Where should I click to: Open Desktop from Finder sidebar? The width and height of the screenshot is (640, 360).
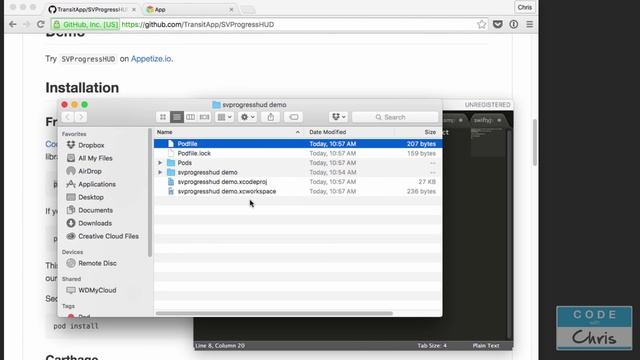pyautogui.click(x=91, y=197)
